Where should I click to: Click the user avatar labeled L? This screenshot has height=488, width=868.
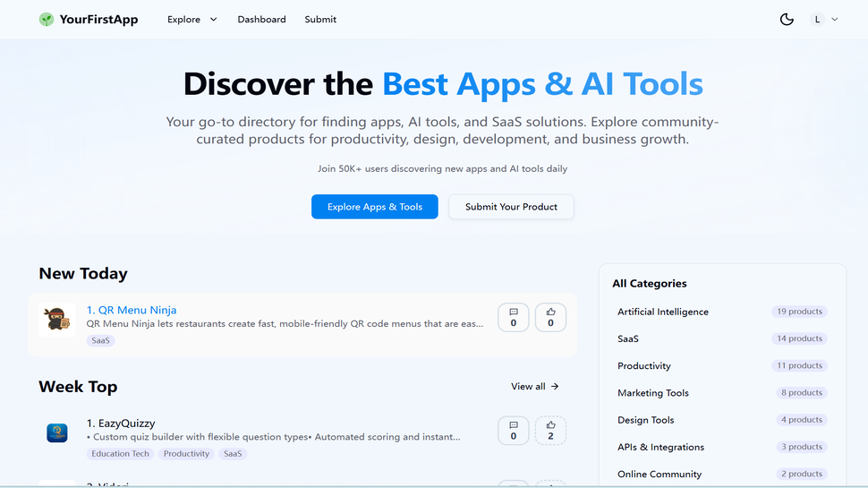(817, 20)
